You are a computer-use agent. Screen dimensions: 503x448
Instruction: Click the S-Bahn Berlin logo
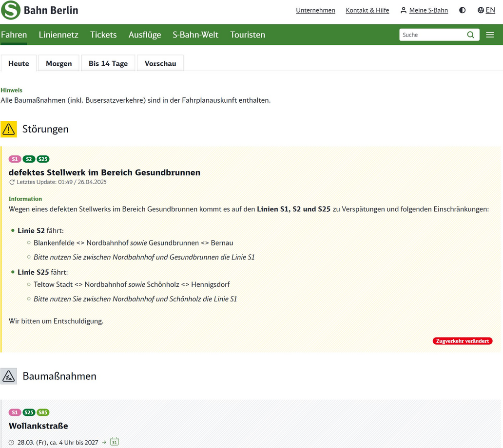pos(40,10)
